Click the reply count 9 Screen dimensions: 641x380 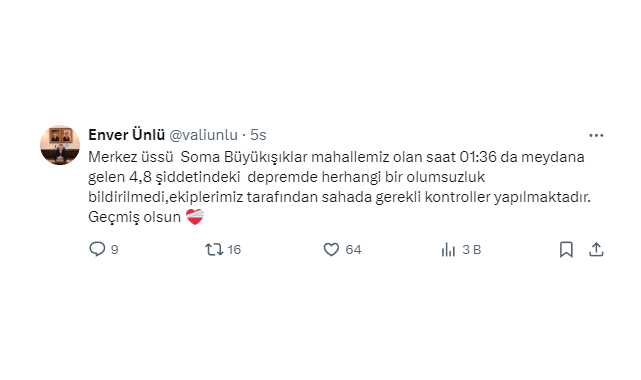coord(115,250)
